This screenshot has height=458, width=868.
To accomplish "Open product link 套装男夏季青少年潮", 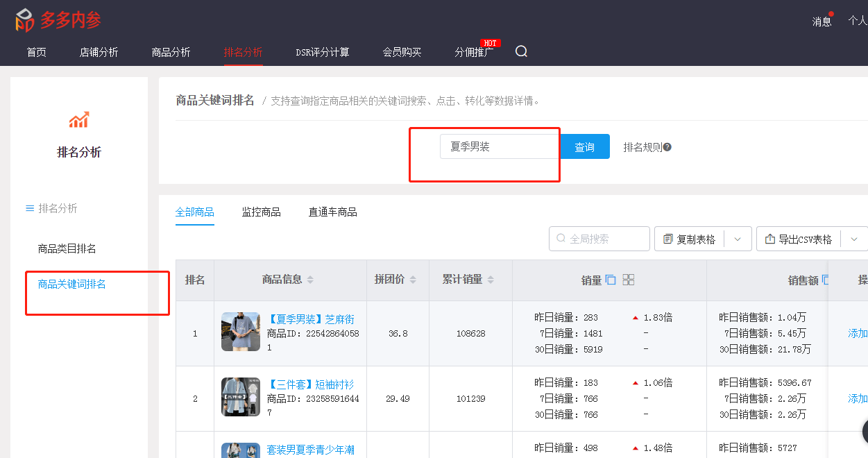I will (x=311, y=450).
